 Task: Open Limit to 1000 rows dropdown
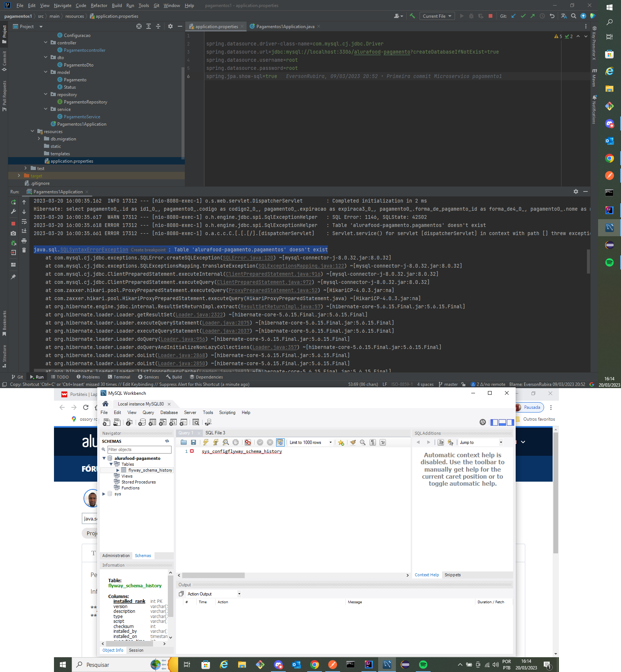click(x=330, y=442)
